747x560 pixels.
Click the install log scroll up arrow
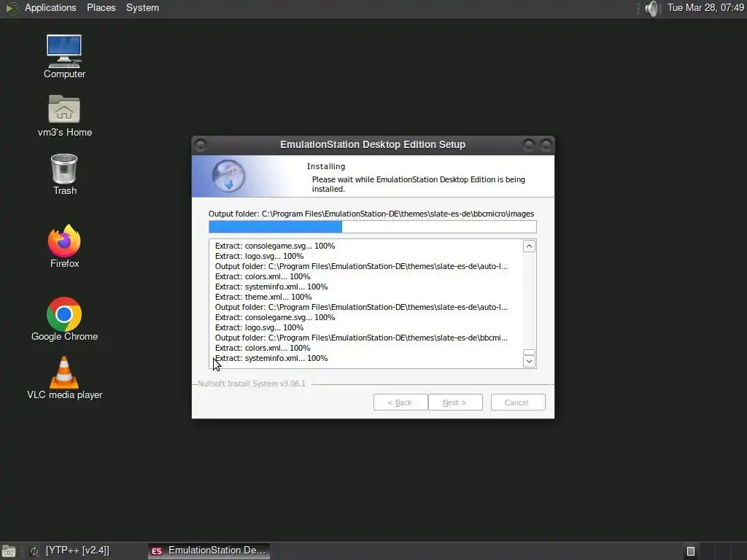[529, 246]
